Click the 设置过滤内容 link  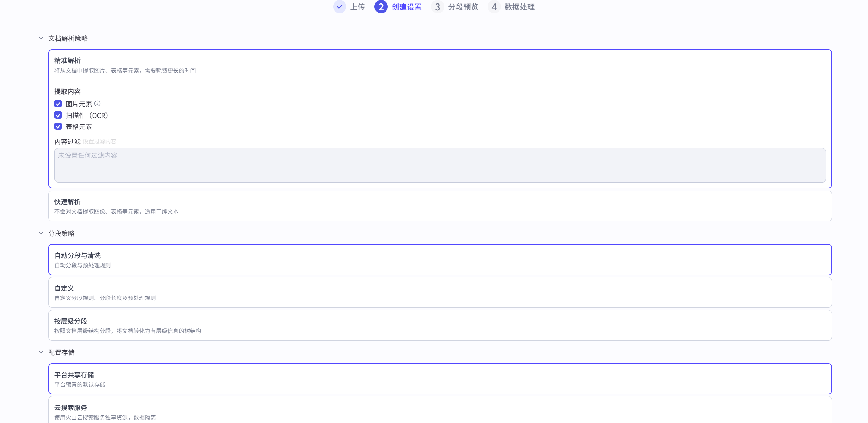[x=100, y=141]
